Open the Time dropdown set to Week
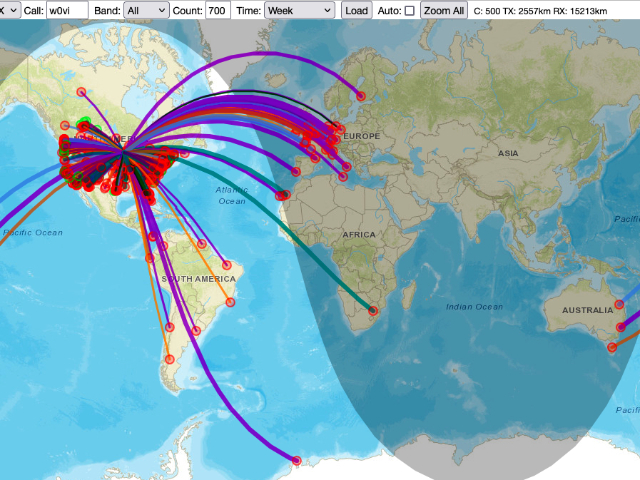Screen dimensions: 640x480 pos(299,10)
